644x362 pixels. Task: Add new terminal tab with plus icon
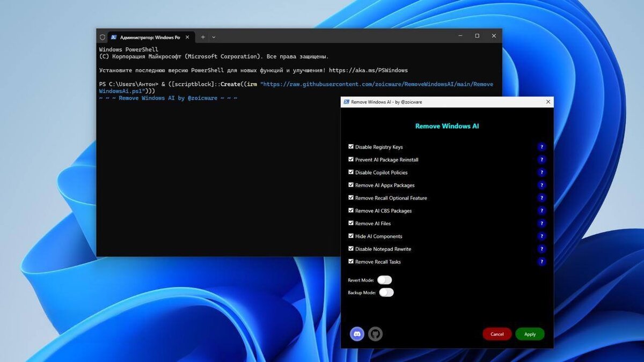click(203, 37)
